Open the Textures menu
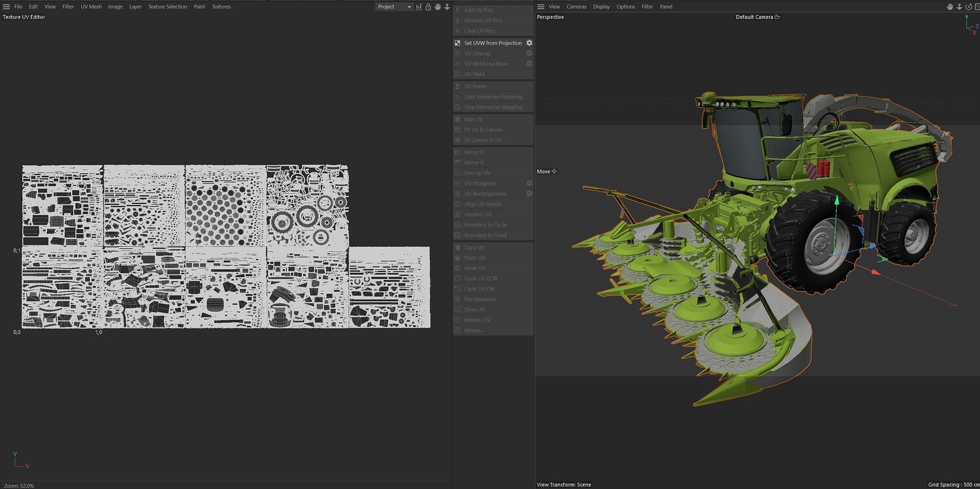 tap(221, 7)
